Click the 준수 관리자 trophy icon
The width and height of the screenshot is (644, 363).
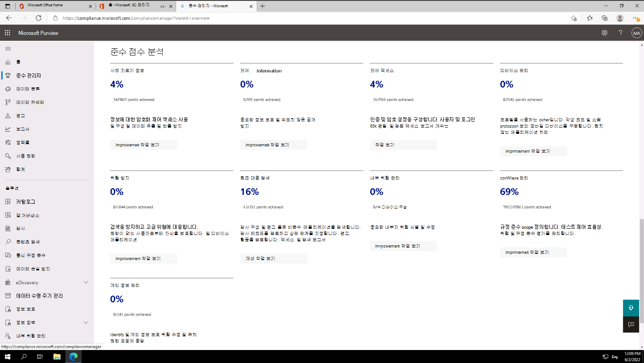8,75
